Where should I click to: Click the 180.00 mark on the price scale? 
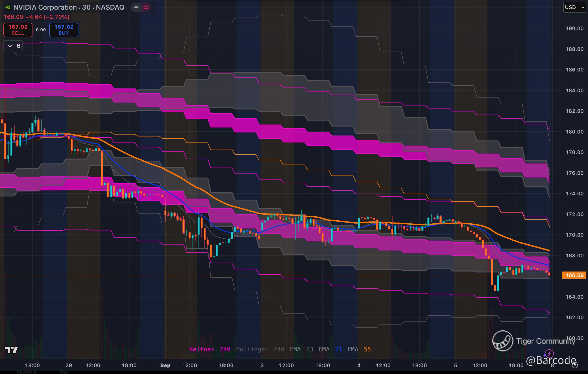[x=574, y=132]
